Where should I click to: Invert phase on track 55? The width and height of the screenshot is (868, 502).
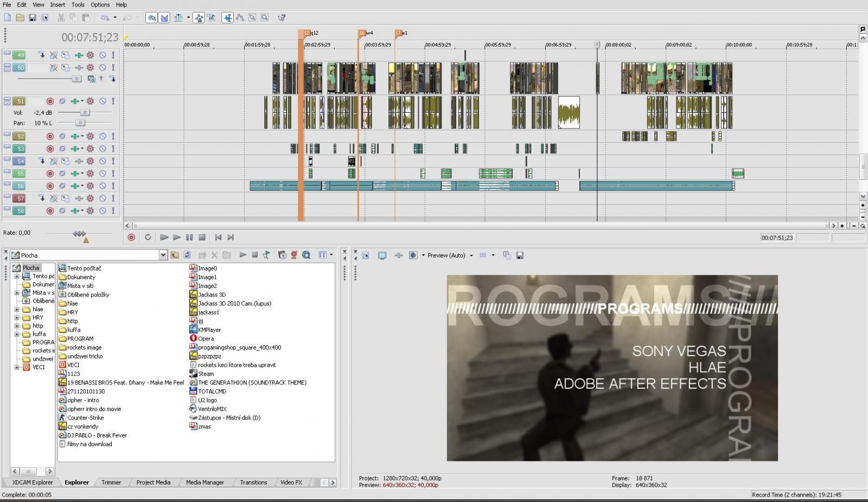coord(62,174)
